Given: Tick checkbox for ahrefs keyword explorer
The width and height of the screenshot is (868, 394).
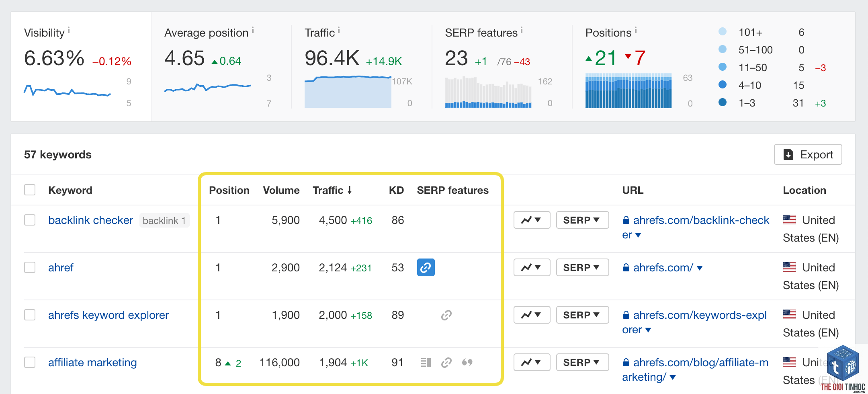Looking at the screenshot, I should click(x=30, y=315).
